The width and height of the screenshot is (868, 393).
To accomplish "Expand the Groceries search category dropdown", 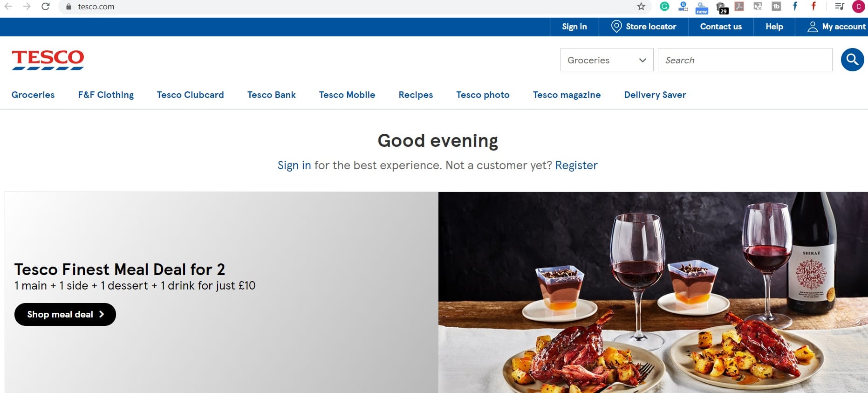I will point(607,60).
